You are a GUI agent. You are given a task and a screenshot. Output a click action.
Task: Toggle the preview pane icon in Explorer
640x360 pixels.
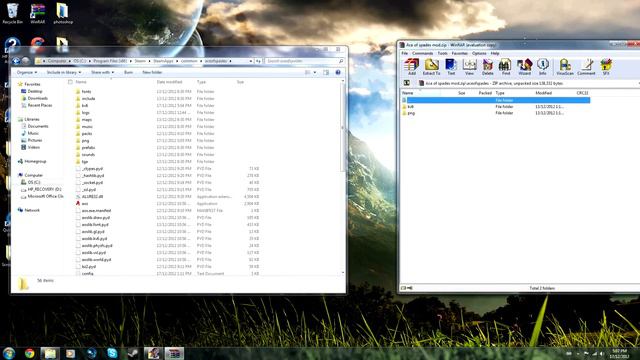click(326, 72)
